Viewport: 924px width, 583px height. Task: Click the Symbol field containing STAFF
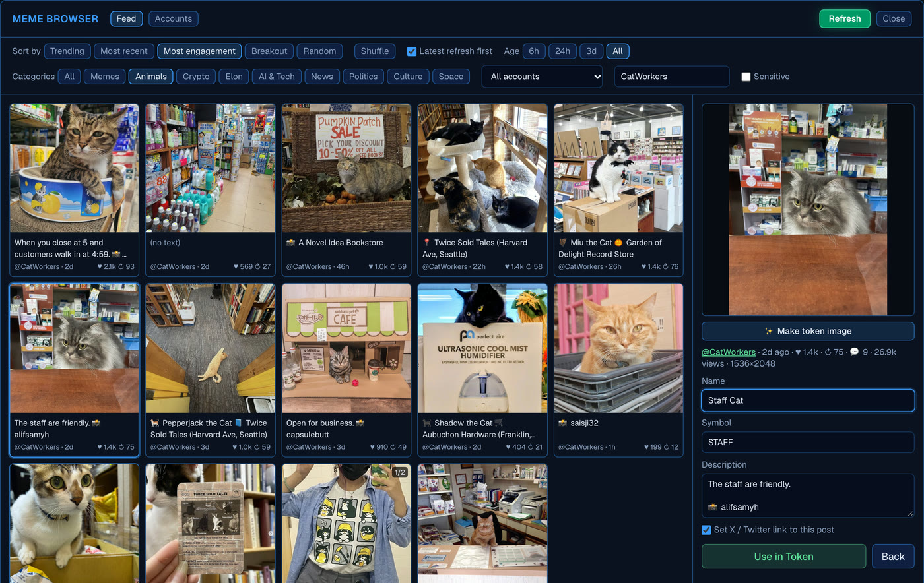pyautogui.click(x=808, y=442)
